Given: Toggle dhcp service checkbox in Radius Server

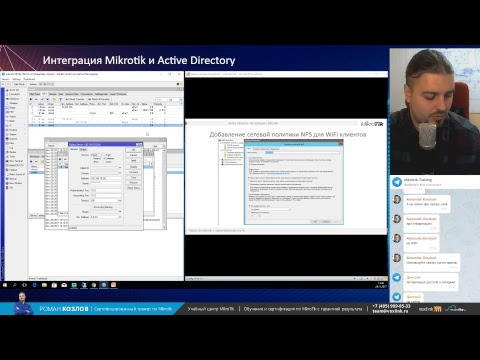Looking at the screenshot, I should (x=92, y=162).
